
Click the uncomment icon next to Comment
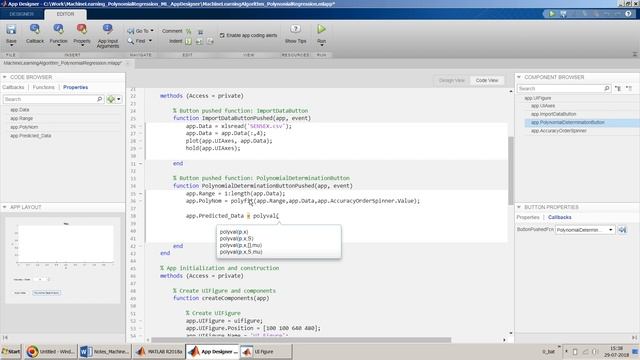pyautogui.click(x=200, y=31)
